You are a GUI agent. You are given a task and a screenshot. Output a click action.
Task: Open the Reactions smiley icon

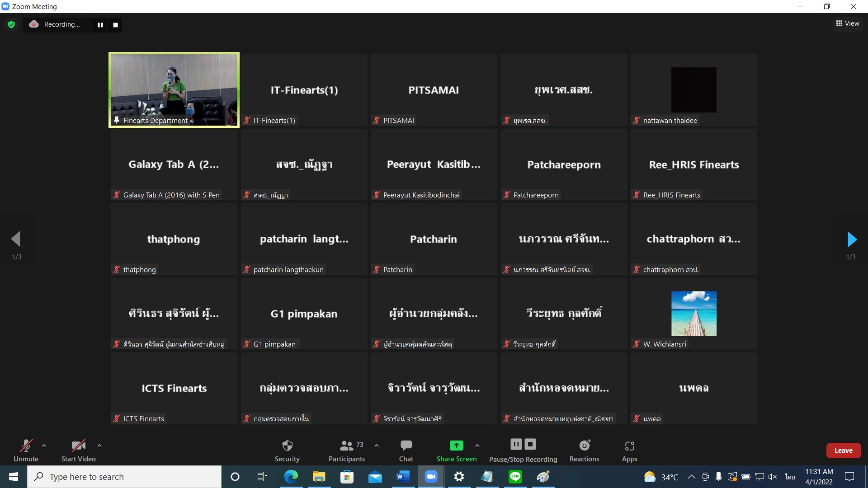tap(584, 446)
